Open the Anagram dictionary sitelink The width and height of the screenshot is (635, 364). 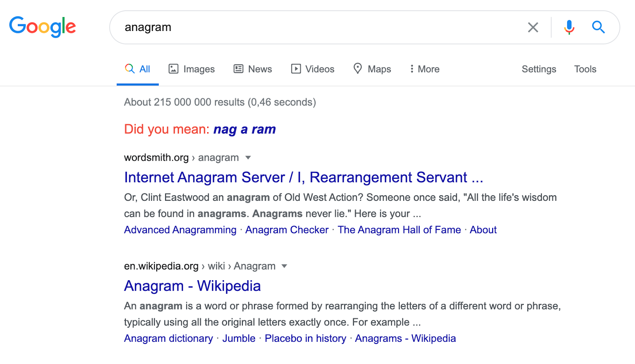tap(169, 338)
